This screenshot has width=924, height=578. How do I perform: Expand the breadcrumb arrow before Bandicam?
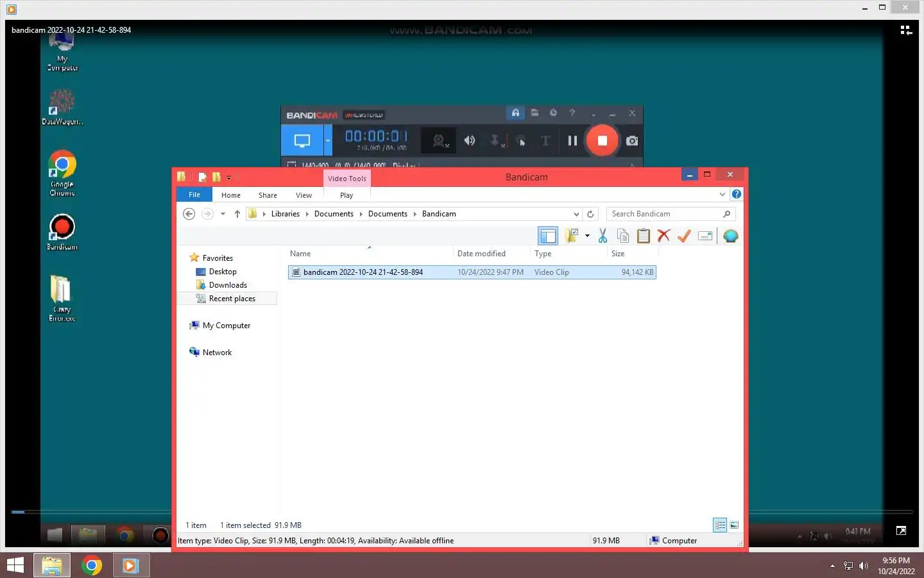pos(415,214)
